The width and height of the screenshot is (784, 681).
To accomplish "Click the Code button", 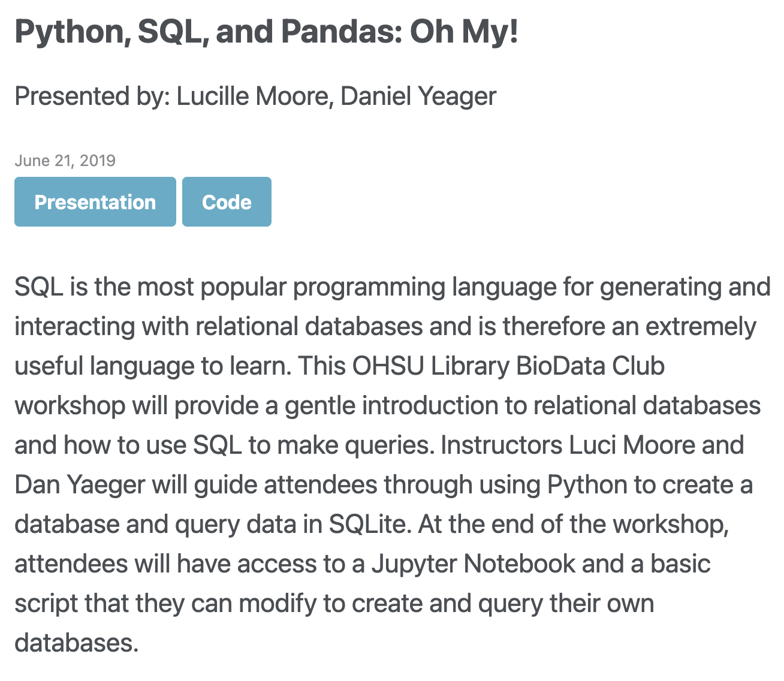I will 227,202.
